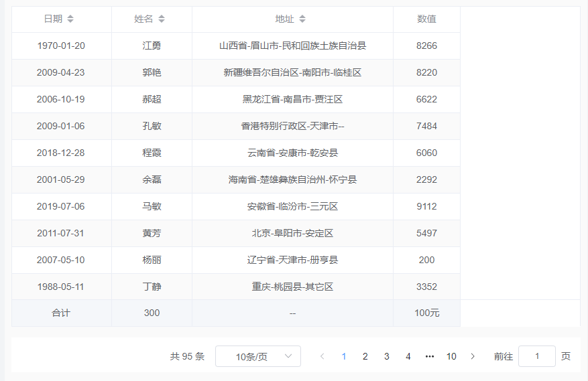Jump forward via ellipsis pagination button
This screenshot has width=588, height=381.
tap(430, 356)
